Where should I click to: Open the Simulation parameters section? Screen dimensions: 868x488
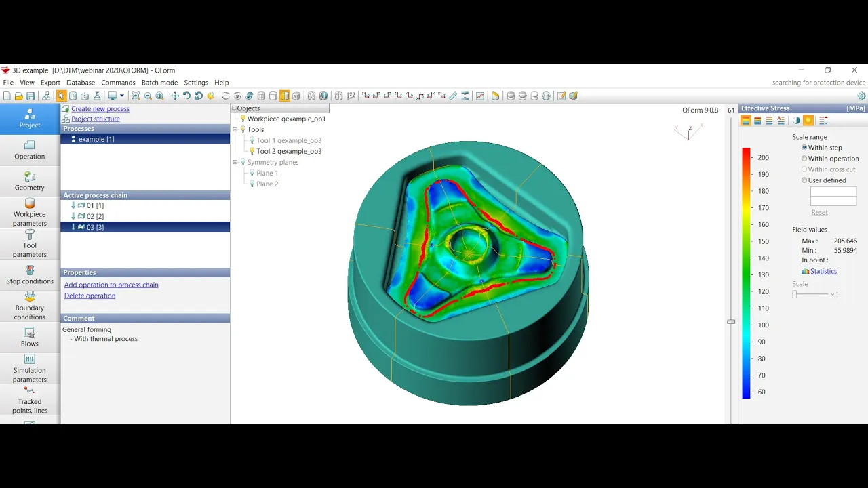coord(30,369)
